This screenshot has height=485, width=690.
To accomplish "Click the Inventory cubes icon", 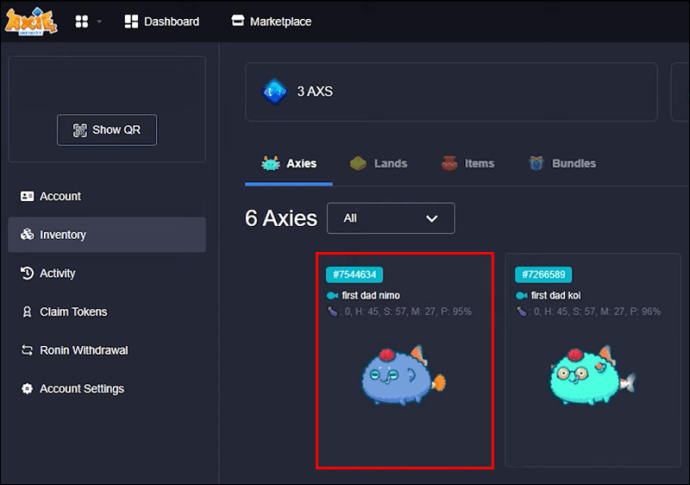I will (27, 234).
